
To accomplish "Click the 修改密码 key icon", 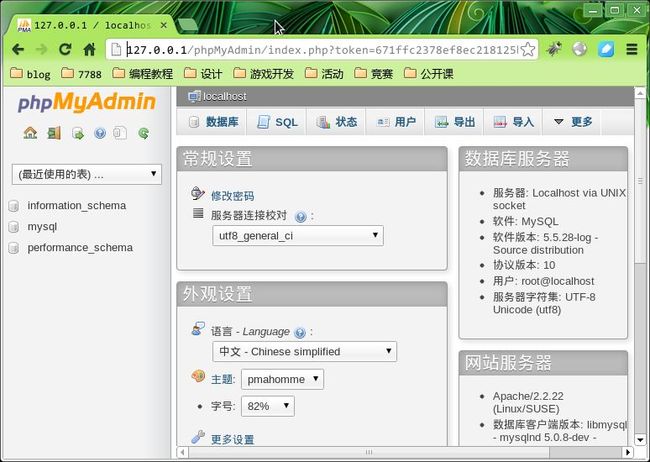I will coord(198,194).
